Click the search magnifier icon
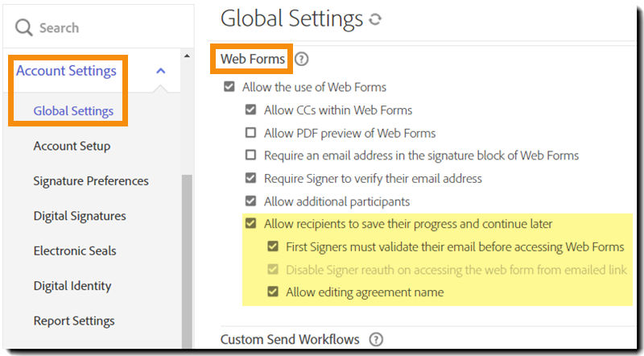Image resolution: width=644 pixels, height=356 pixels. [x=24, y=27]
